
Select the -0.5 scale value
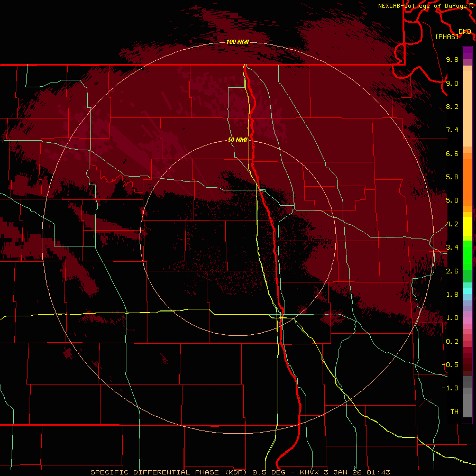pyautogui.click(x=450, y=364)
